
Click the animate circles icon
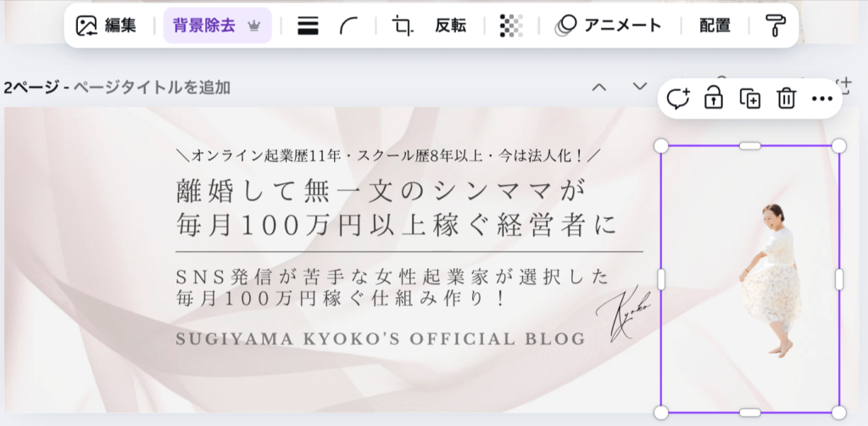point(565,25)
